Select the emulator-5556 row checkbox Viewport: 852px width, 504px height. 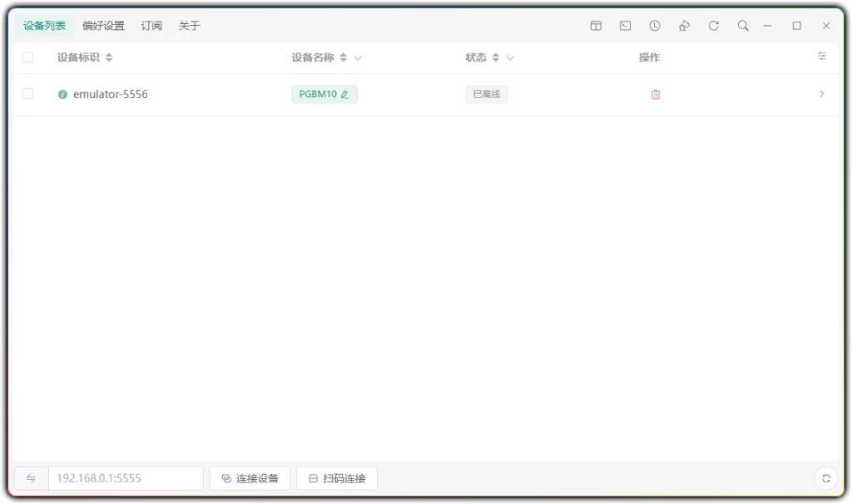click(27, 93)
